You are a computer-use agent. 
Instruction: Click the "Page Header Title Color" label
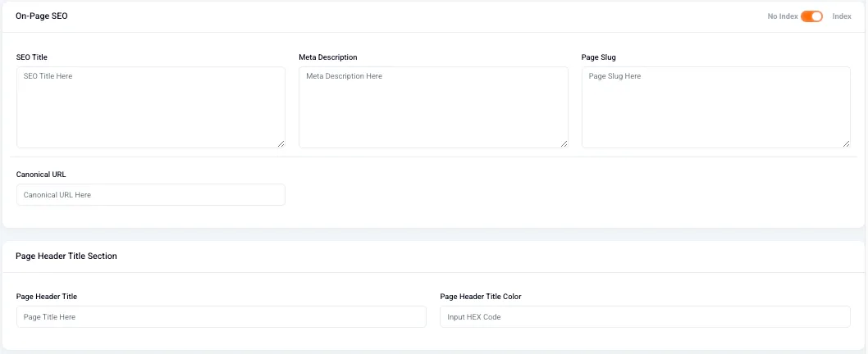pos(481,297)
